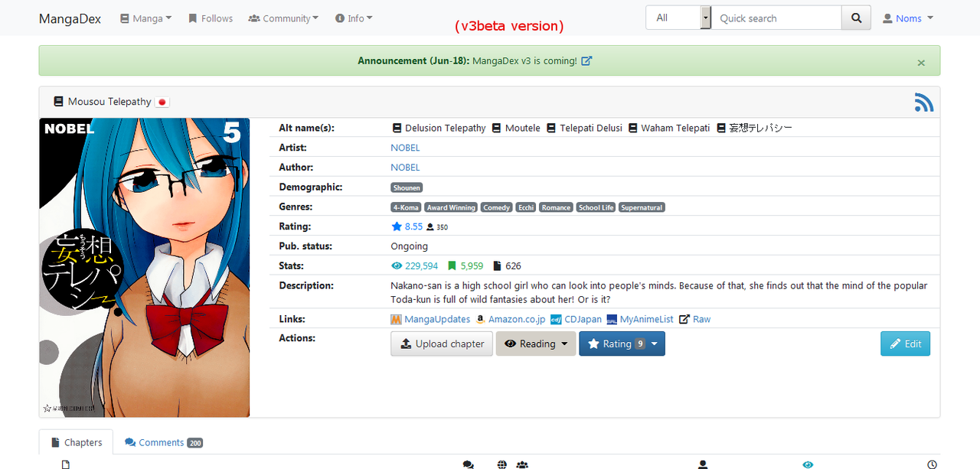Click the Edit button
Screen dimensions: 980x469
pyautogui.click(x=905, y=344)
